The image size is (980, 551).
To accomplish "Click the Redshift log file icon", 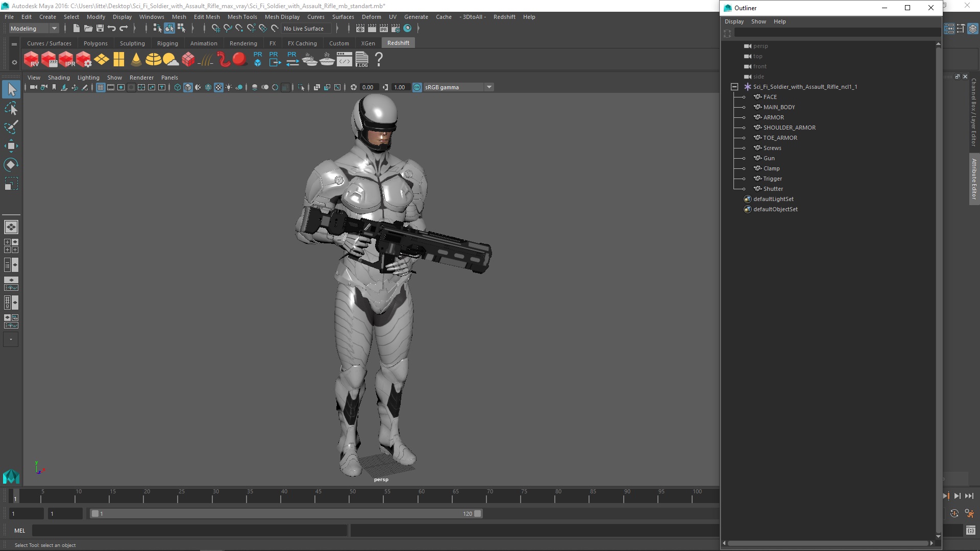I will (362, 60).
